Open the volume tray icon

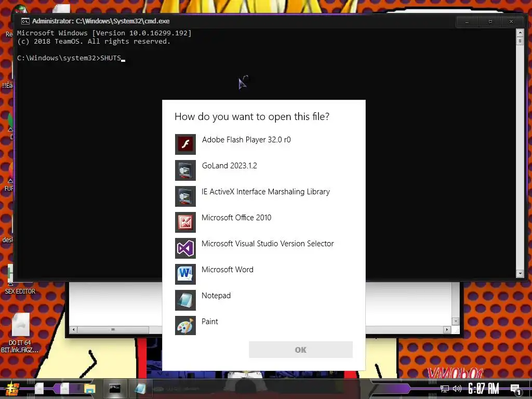457,389
